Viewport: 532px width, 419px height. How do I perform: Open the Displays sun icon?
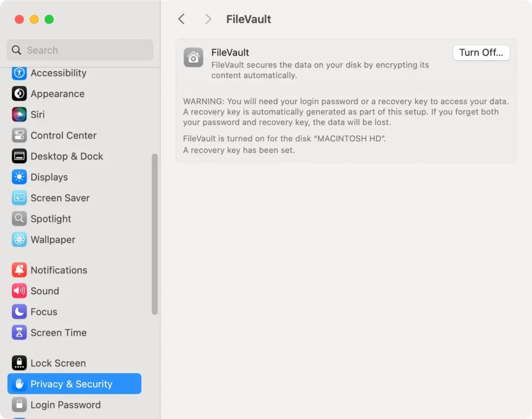(19, 177)
